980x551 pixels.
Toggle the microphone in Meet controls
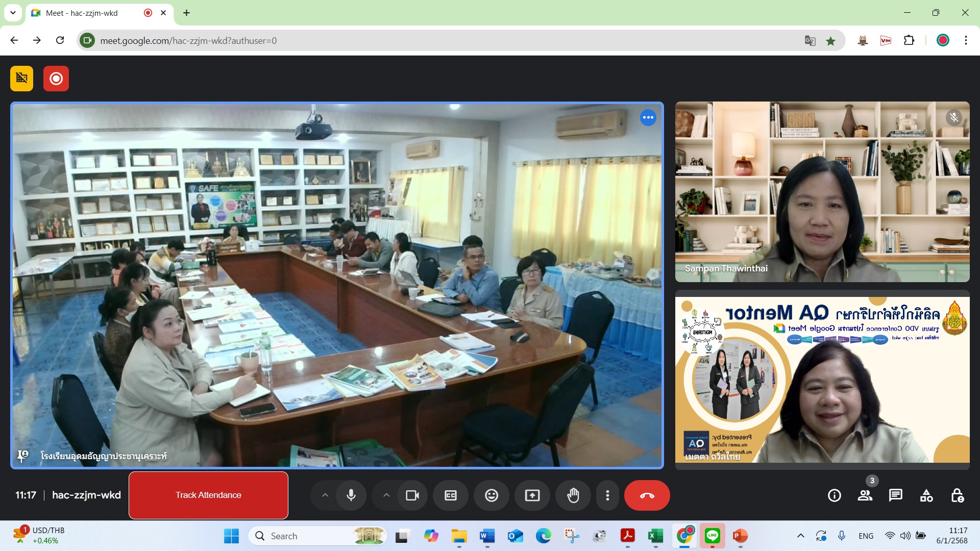[x=351, y=495]
